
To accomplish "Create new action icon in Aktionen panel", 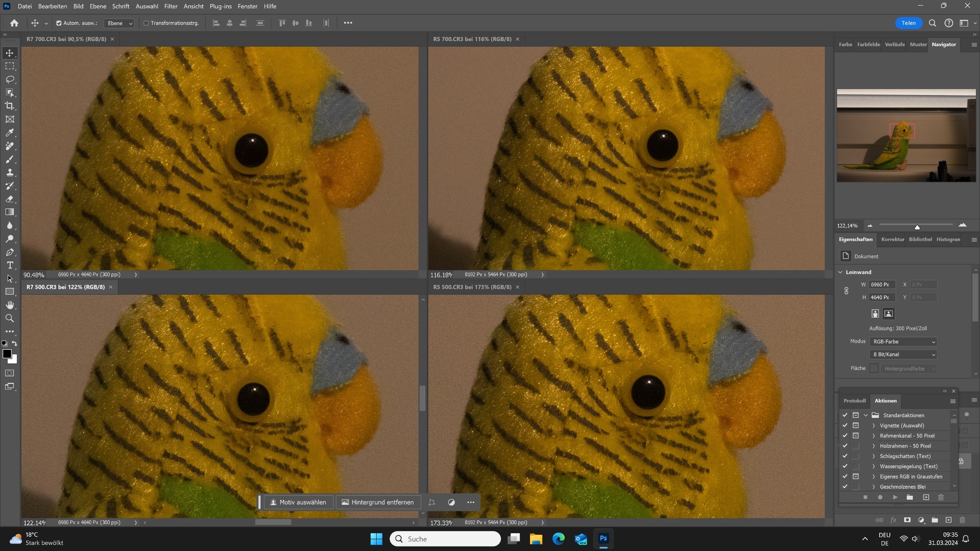I will pyautogui.click(x=926, y=497).
